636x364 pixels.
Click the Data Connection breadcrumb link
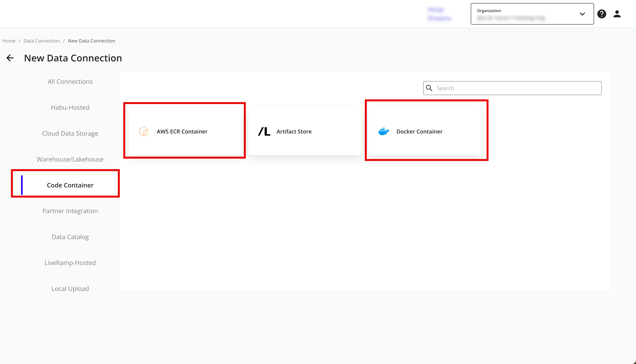click(x=42, y=41)
